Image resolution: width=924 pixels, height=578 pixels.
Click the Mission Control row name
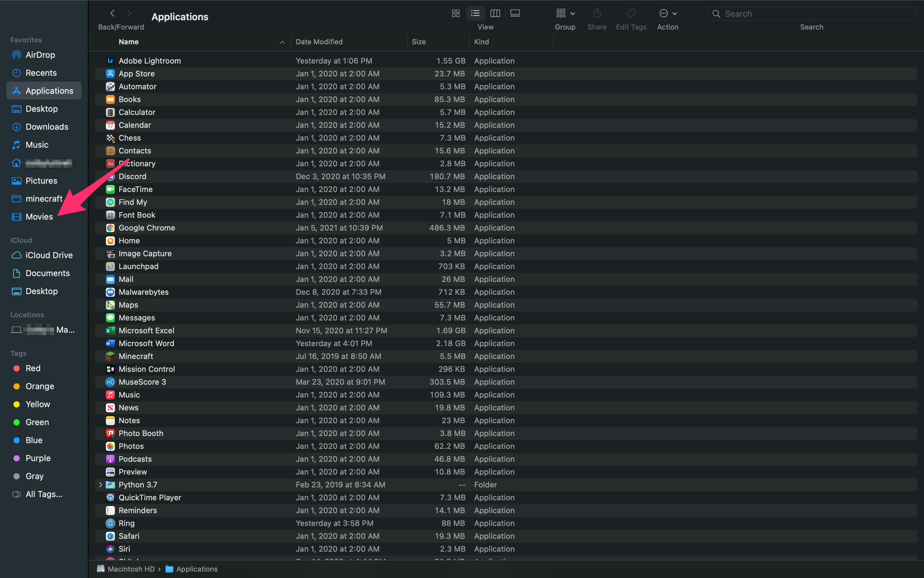[x=147, y=369]
